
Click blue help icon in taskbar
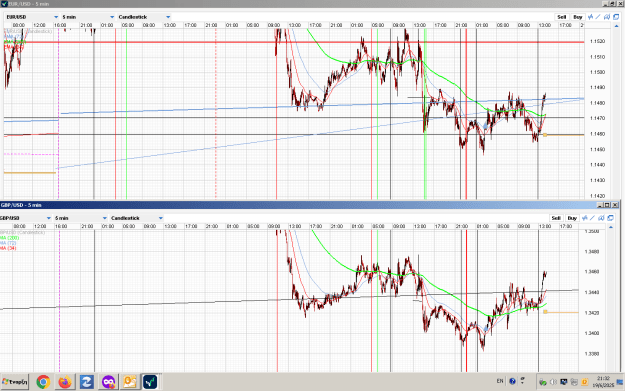512,381
